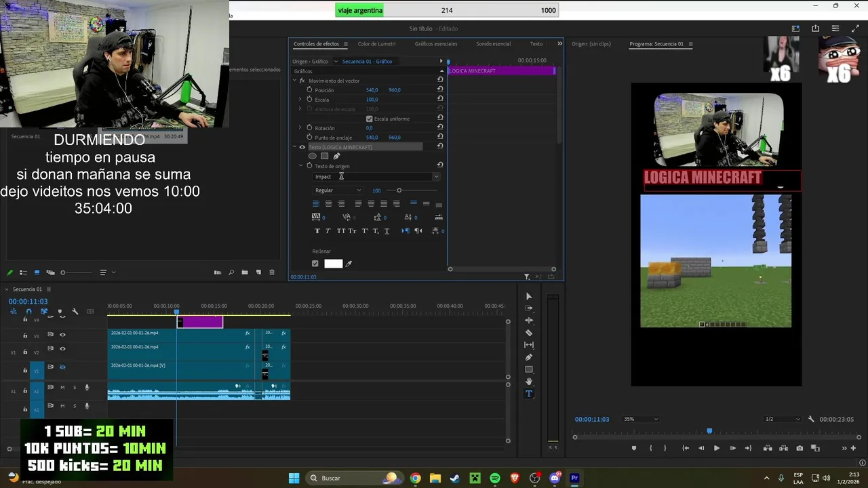Viewport: 868px width, 488px height.
Task: Open Program monitor settings wrench
Action: [811, 419]
